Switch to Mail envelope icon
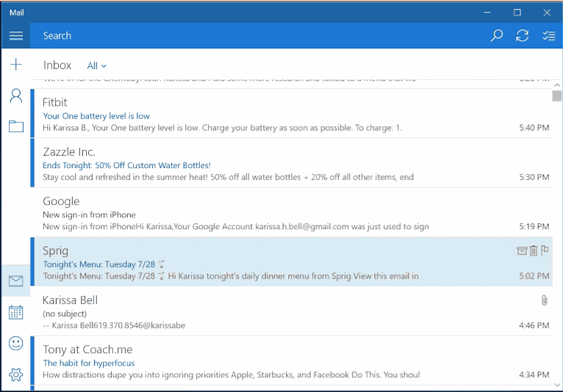Screen dimensions: 563x392 click(15, 281)
